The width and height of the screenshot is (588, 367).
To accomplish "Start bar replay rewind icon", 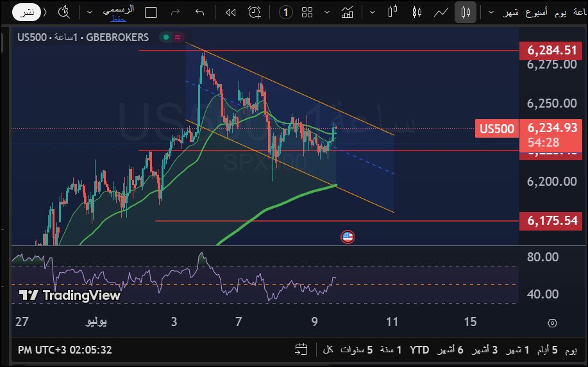I will pyautogui.click(x=230, y=12).
